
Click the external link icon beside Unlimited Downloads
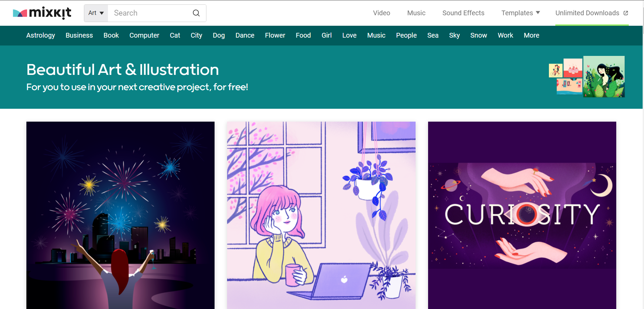coord(626,13)
